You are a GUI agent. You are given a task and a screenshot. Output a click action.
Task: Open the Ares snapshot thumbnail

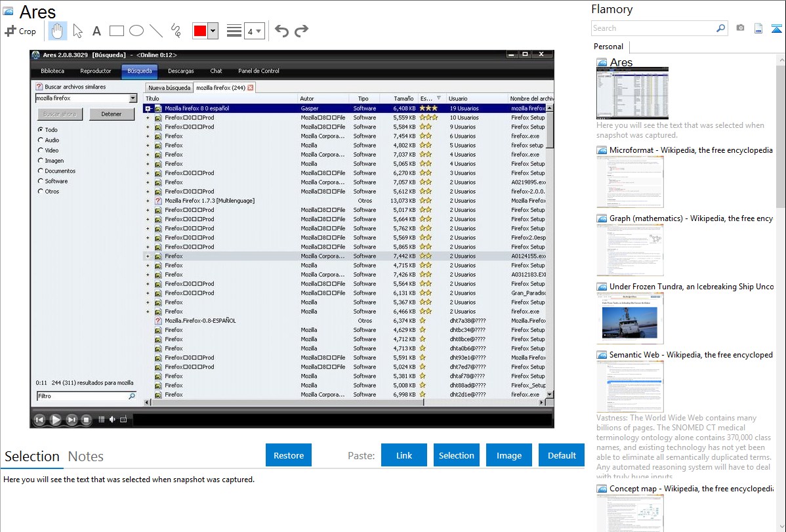pyautogui.click(x=632, y=93)
